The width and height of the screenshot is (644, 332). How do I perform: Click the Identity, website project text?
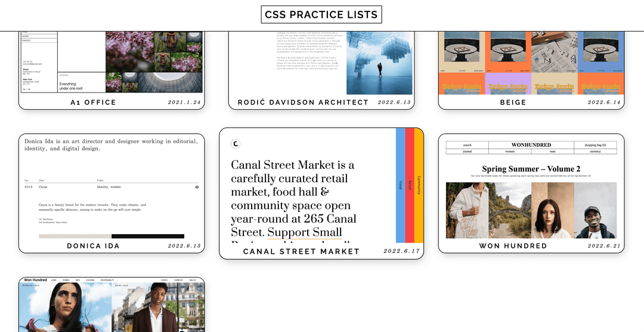[x=109, y=187]
